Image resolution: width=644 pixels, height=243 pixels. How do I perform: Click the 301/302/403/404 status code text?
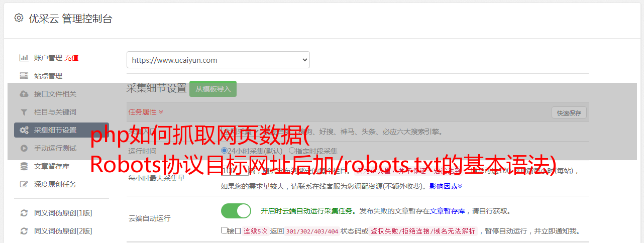[x=312, y=231]
